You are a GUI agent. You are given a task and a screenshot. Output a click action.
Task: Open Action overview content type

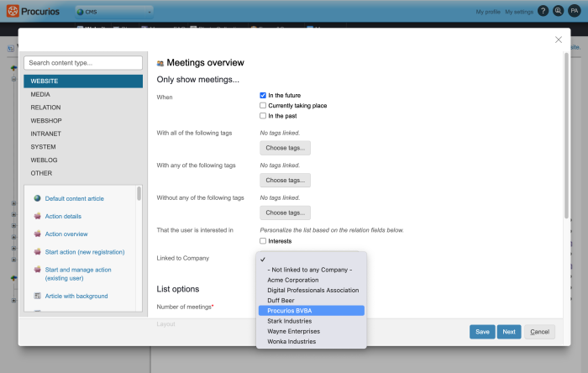tap(66, 234)
